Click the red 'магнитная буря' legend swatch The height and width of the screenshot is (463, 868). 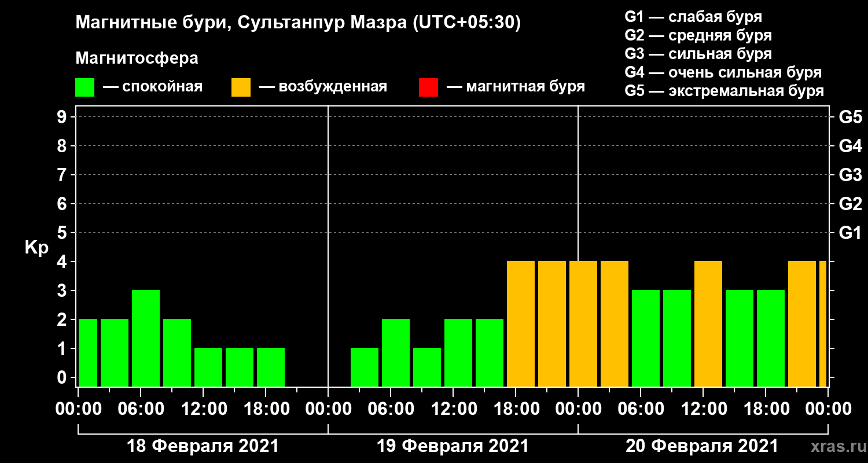428,87
